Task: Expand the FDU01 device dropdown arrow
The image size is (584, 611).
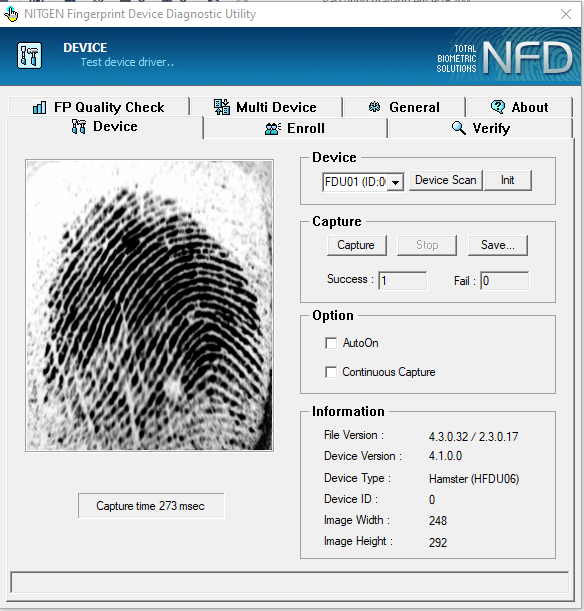Action: pos(395,182)
